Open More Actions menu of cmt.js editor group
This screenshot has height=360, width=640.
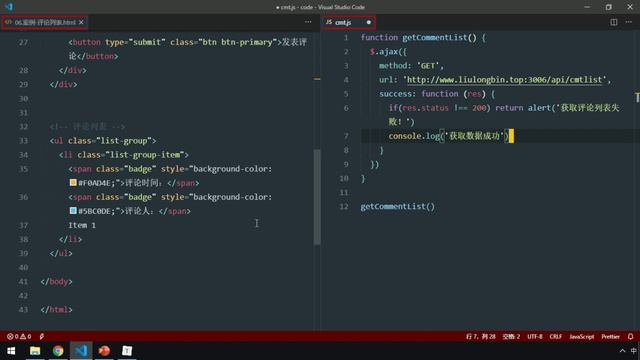click(x=629, y=22)
